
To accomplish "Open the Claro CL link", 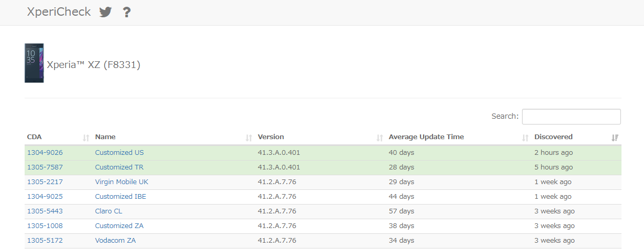I will click(x=109, y=211).
